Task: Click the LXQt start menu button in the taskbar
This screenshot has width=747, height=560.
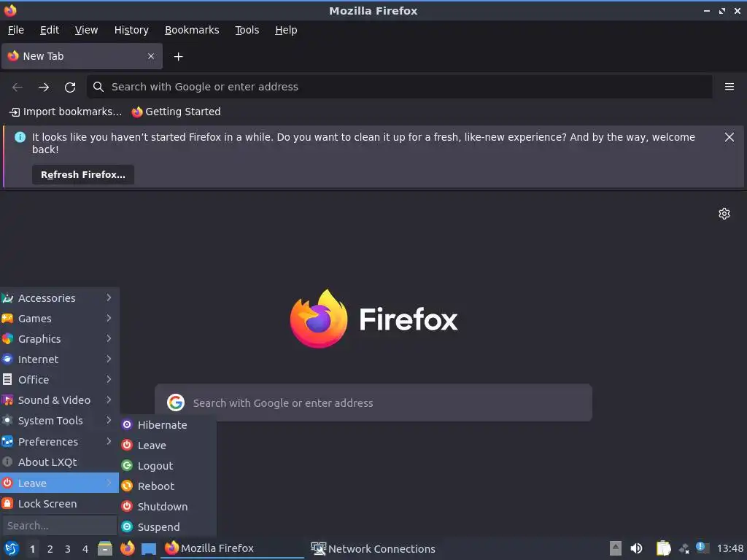Action: [x=12, y=548]
